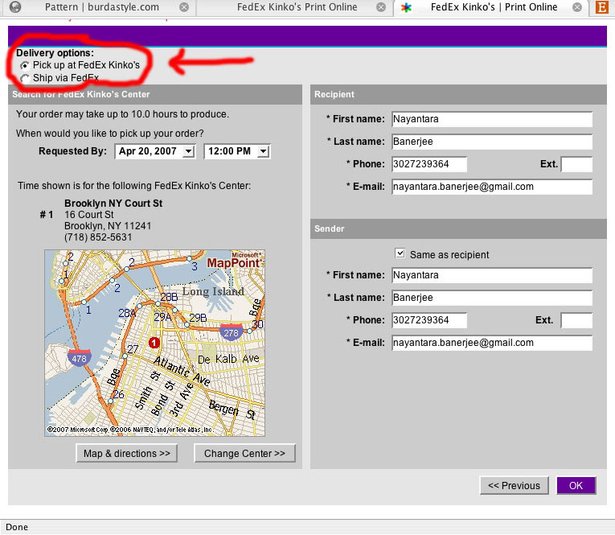Close the FedEx Kinko's | Print Online tab
Image resolution: width=615 pixels, height=535 pixels.
pyautogui.click(x=577, y=7)
